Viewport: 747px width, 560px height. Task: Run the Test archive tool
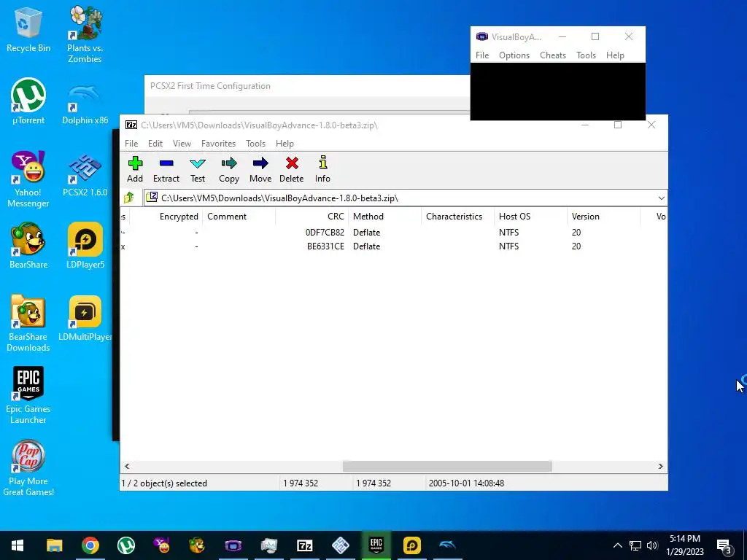tap(197, 169)
